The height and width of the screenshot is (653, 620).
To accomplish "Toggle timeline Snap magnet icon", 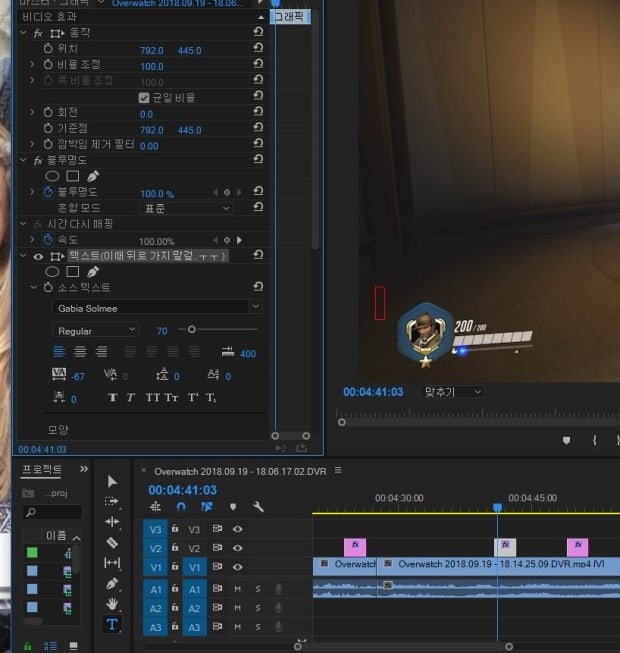I will pos(181,506).
